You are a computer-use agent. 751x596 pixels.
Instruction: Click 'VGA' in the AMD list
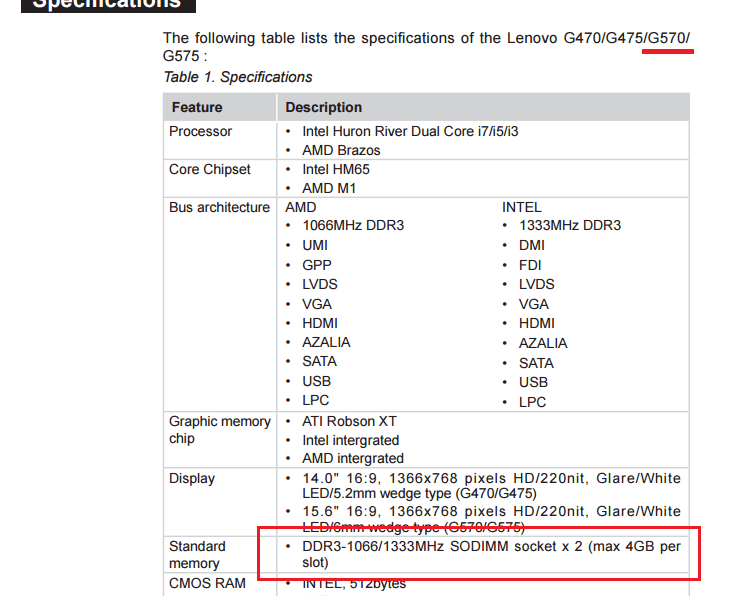pos(317,304)
